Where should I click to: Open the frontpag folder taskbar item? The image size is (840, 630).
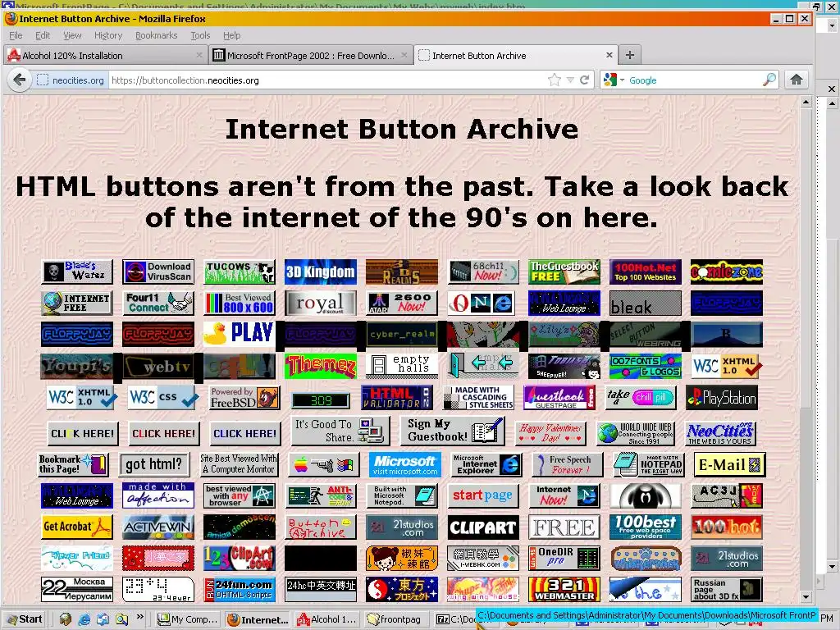(x=395, y=619)
